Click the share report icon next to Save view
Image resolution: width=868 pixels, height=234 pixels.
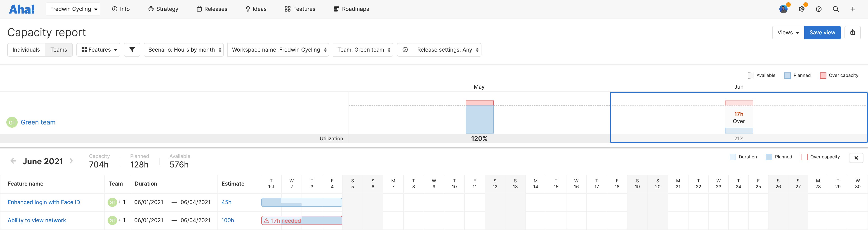click(852, 32)
